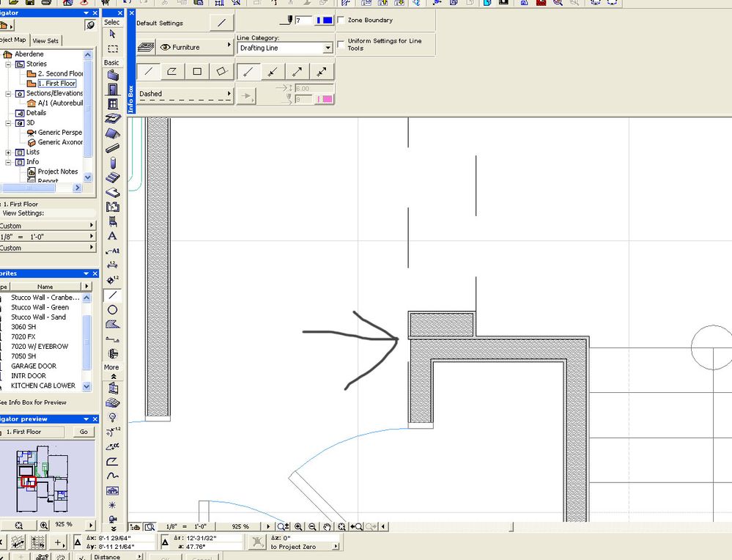Viewport: 732px width, 560px height.
Task: Switch to Project Map tab
Action: (x=13, y=40)
